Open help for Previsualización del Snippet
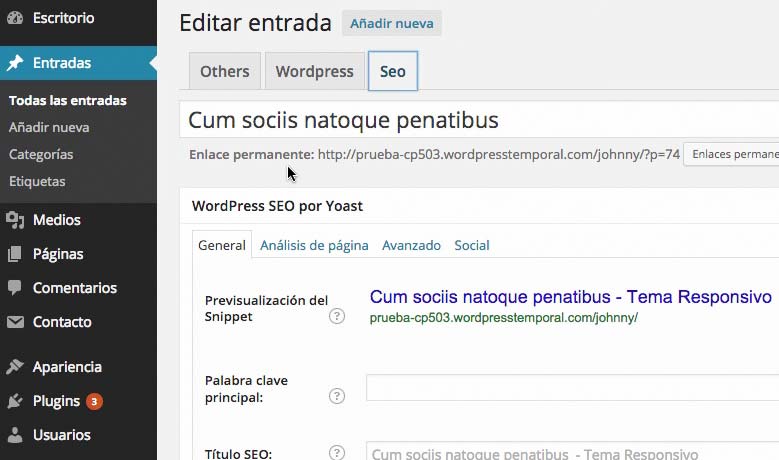779x460 pixels. coord(337,316)
